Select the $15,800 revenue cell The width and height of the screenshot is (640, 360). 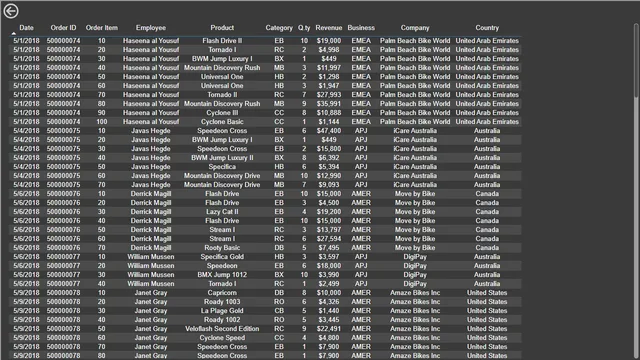pyautogui.click(x=329, y=149)
